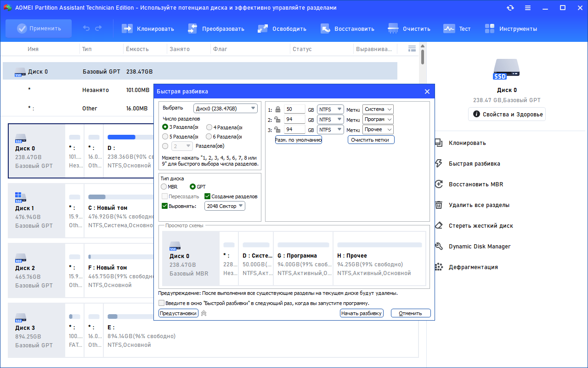
Task: Click the Clone (Клонировать) toolbar icon
Action: pos(127,29)
